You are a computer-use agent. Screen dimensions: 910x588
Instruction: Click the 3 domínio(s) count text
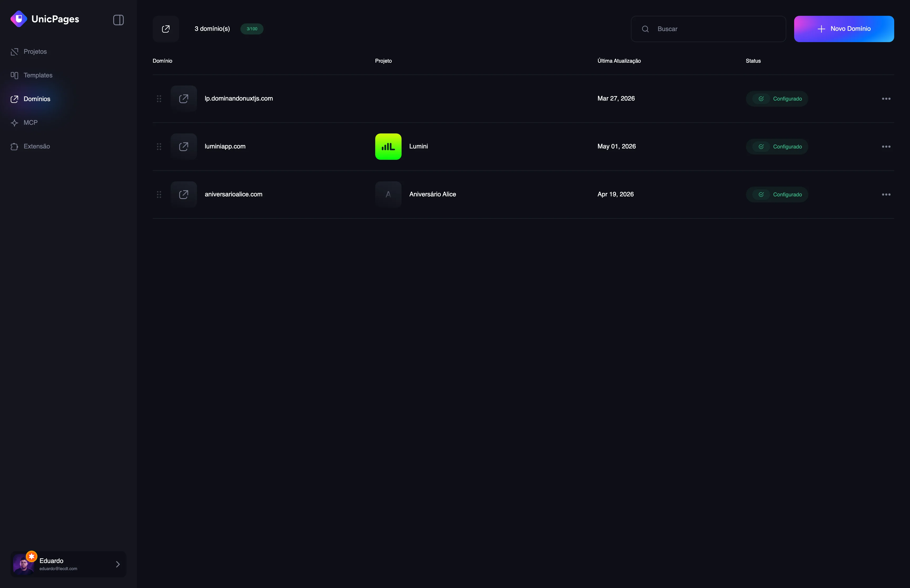[212, 29]
